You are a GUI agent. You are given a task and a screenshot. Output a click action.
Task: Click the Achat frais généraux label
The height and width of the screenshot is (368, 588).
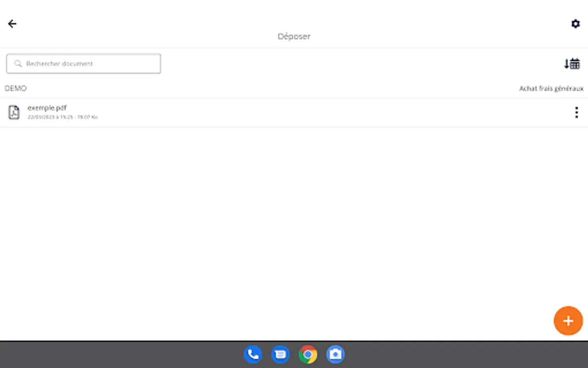point(551,88)
